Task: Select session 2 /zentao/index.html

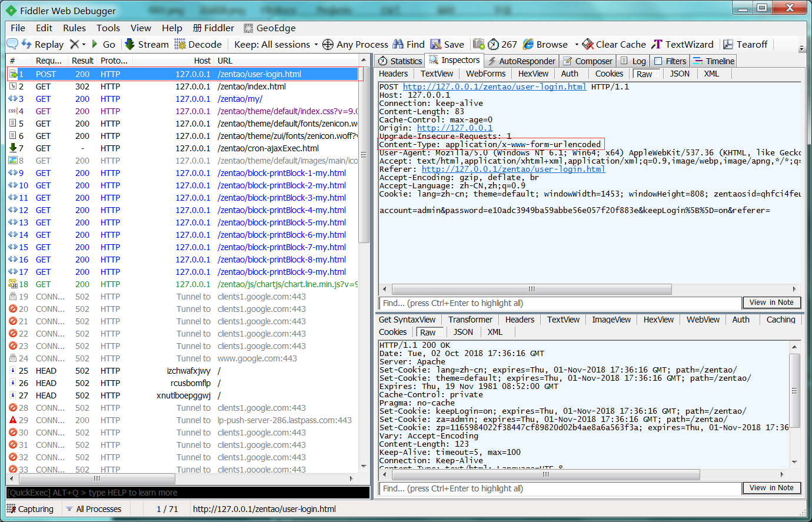Action: 182,87
